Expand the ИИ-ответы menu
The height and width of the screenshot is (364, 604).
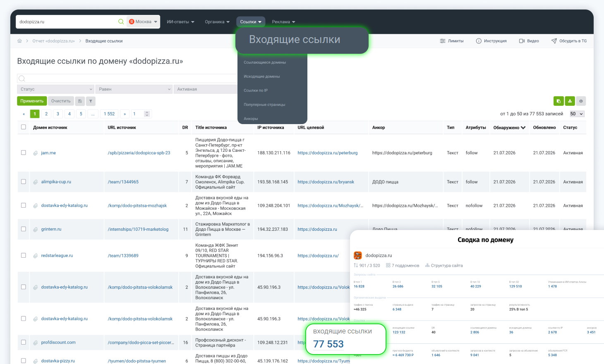coord(180,22)
